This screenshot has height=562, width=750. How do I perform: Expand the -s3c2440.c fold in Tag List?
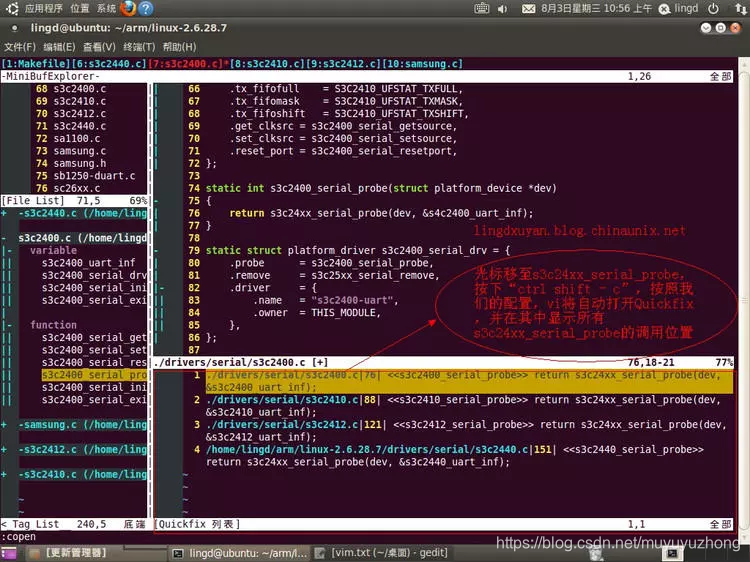[x=4, y=213]
